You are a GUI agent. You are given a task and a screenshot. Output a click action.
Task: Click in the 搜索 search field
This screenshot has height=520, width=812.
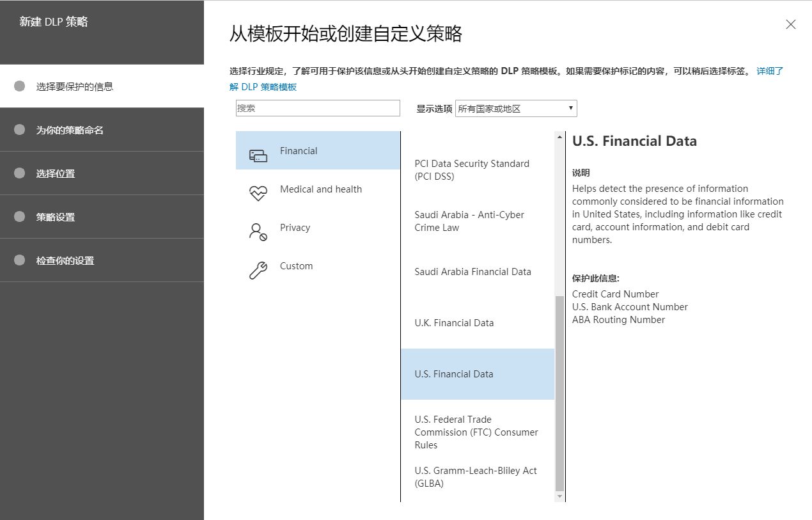[x=318, y=108]
